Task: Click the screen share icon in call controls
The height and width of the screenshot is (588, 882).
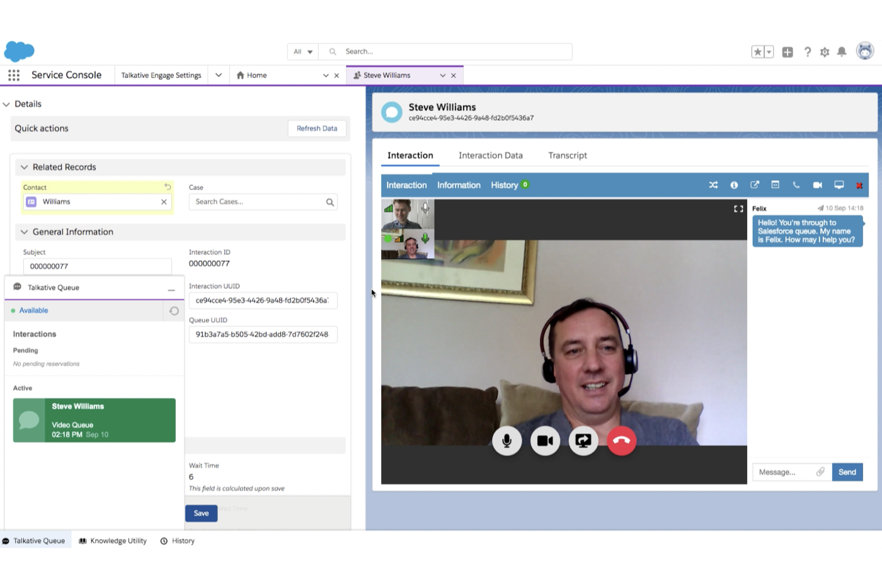Action: click(x=583, y=441)
